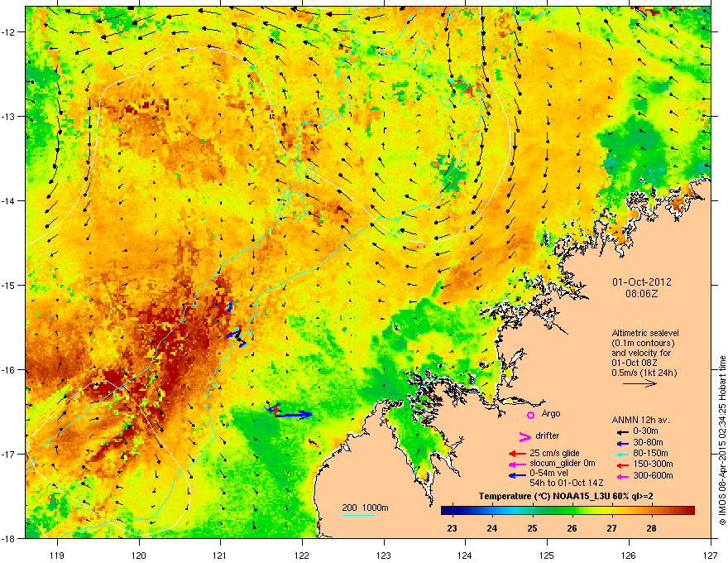Image resolution: width=728 pixels, height=563 pixels.
Task: Click the magenta drifter arrowhead legend symbol
Action: [x=525, y=436]
